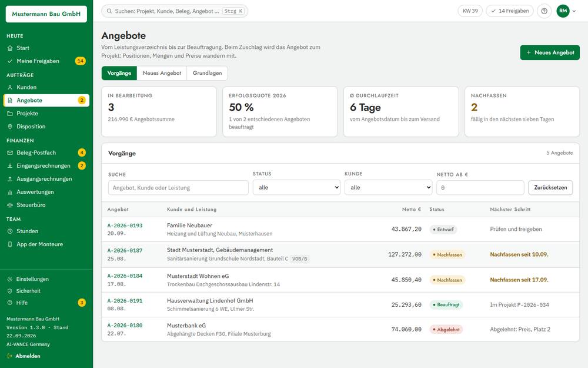Switch to the Vorgänge tab
Screen dimensions: 588x368
[x=119, y=73]
